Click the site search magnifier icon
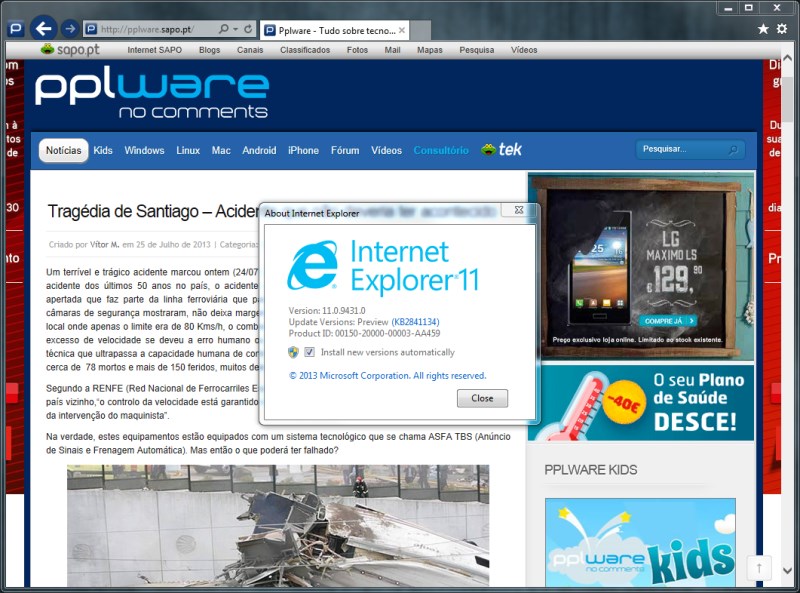 (733, 150)
